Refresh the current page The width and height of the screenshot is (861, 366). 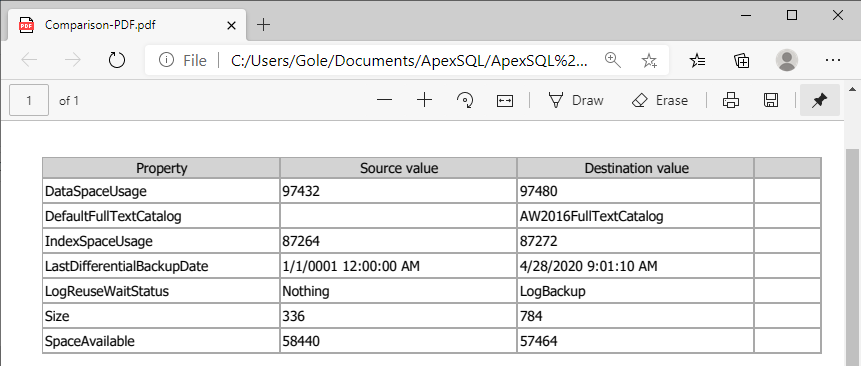coord(117,60)
